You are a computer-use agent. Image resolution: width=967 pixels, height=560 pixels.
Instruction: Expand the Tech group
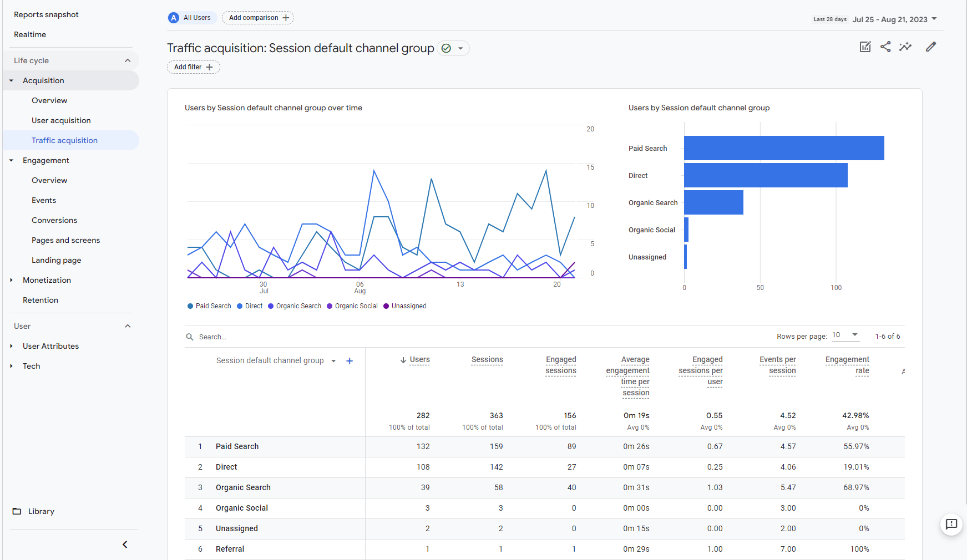[11, 366]
